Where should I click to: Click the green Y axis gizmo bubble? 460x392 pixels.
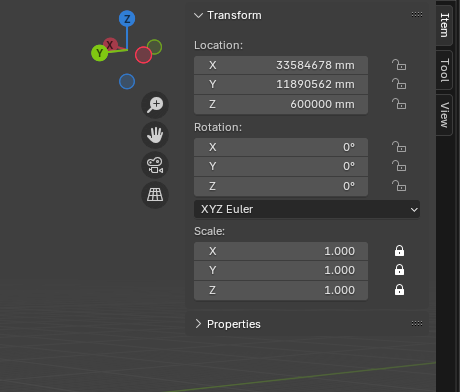(99, 53)
